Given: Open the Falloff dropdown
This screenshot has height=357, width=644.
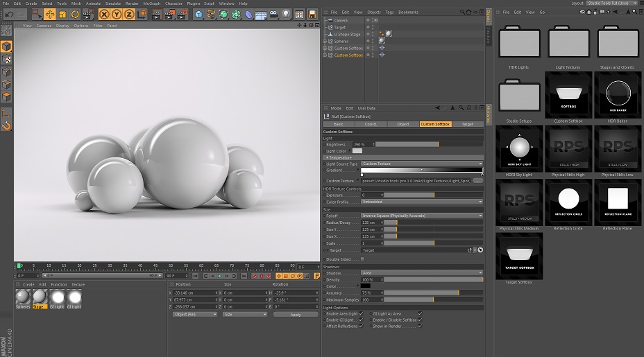Looking at the screenshot, I should pos(422,216).
